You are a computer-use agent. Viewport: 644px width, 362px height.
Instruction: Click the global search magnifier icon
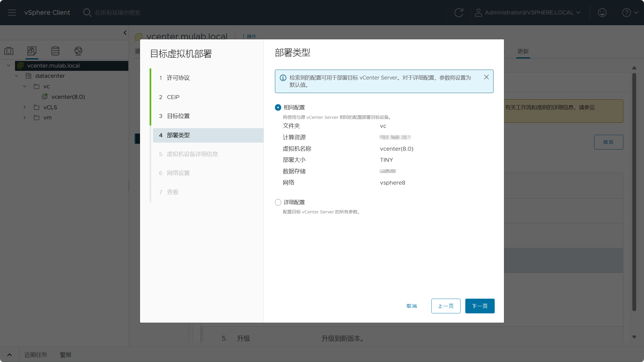[87, 13]
